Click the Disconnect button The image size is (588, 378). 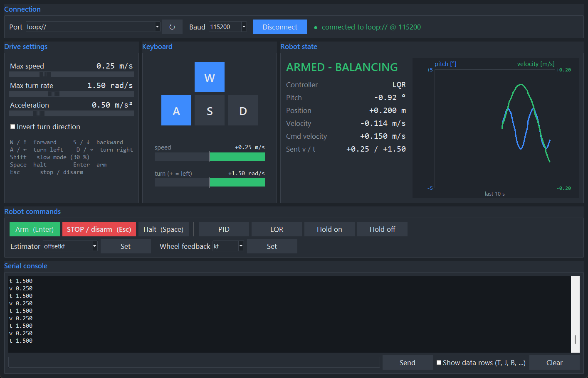click(x=280, y=27)
